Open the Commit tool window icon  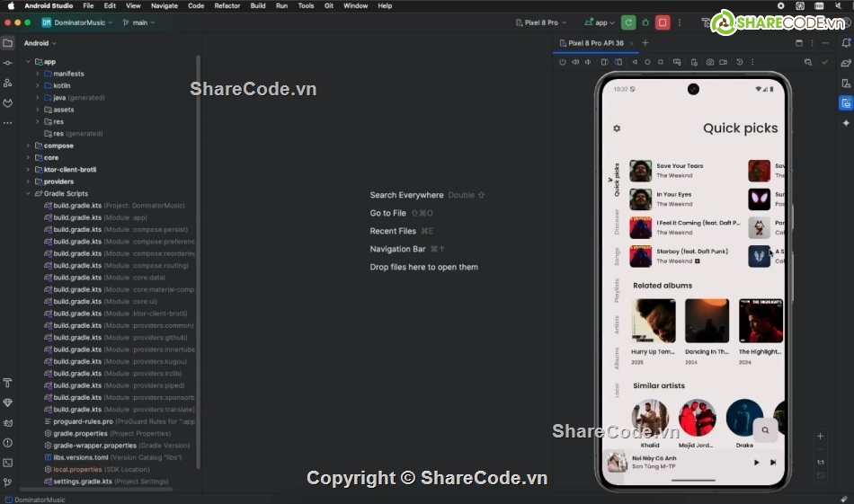pyautogui.click(x=7, y=63)
